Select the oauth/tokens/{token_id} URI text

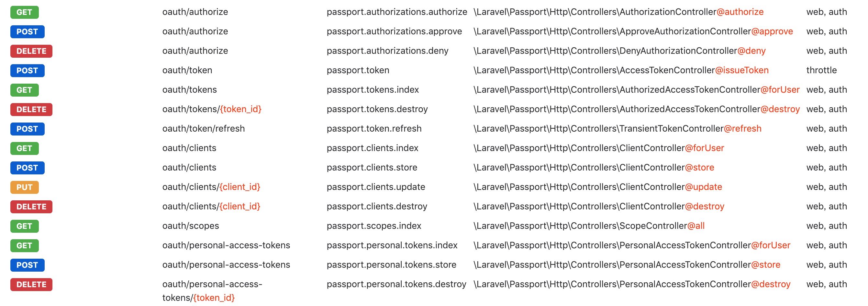[212, 109]
